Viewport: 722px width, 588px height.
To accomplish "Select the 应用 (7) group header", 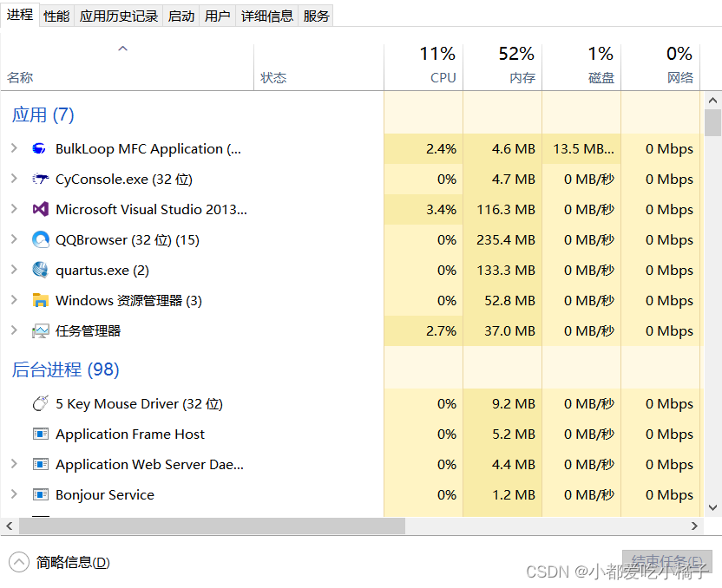I will click(x=43, y=114).
